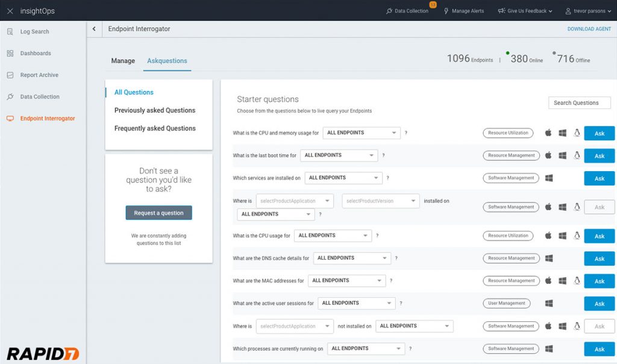Click the Endpoint Interrogator monitor icon
The width and height of the screenshot is (617, 364).
pyautogui.click(x=10, y=119)
